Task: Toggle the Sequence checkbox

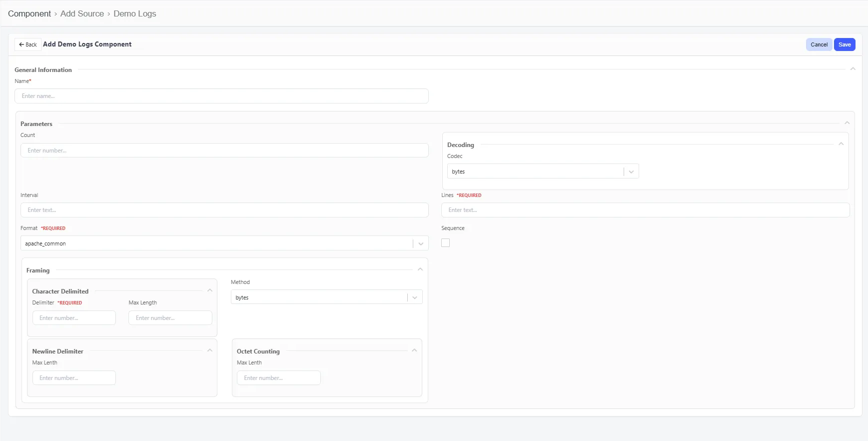Action: coord(446,243)
